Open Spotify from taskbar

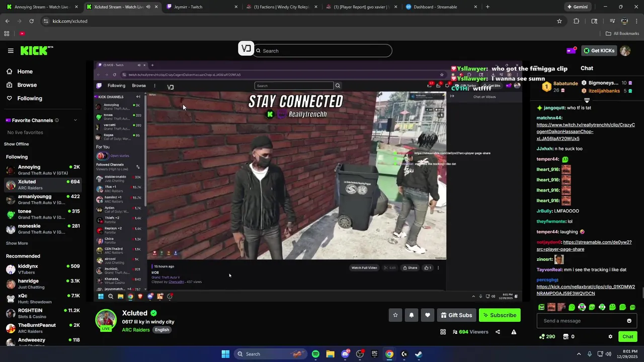pyautogui.click(x=315, y=354)
